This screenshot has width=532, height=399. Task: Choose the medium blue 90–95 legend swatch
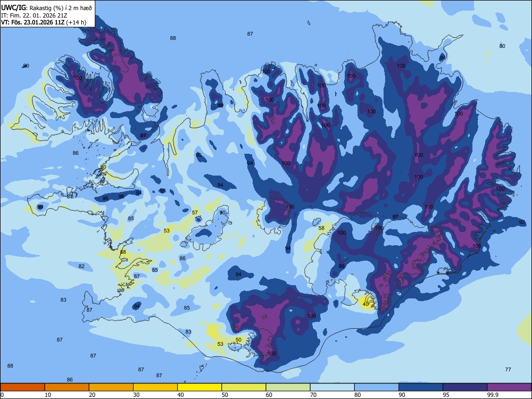click(421, 387)
